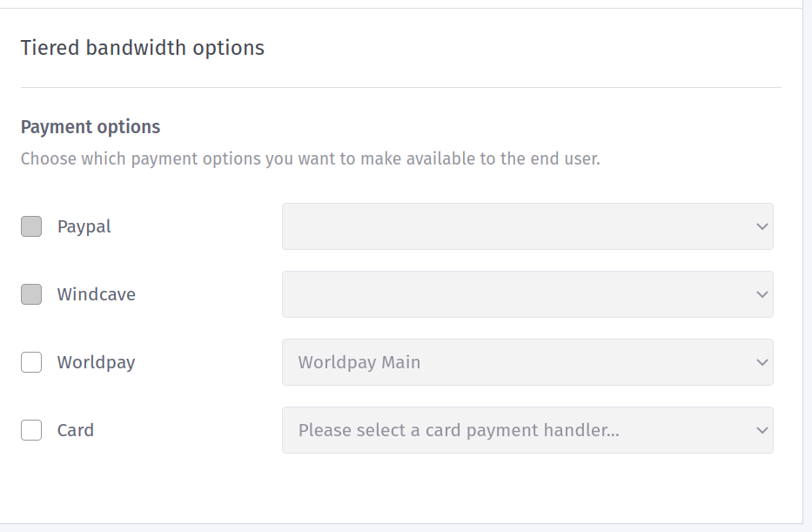The image size is (812, 532).
Task: Click the chevron arrow beside Worldpay Main
Action: click(762, 362)
